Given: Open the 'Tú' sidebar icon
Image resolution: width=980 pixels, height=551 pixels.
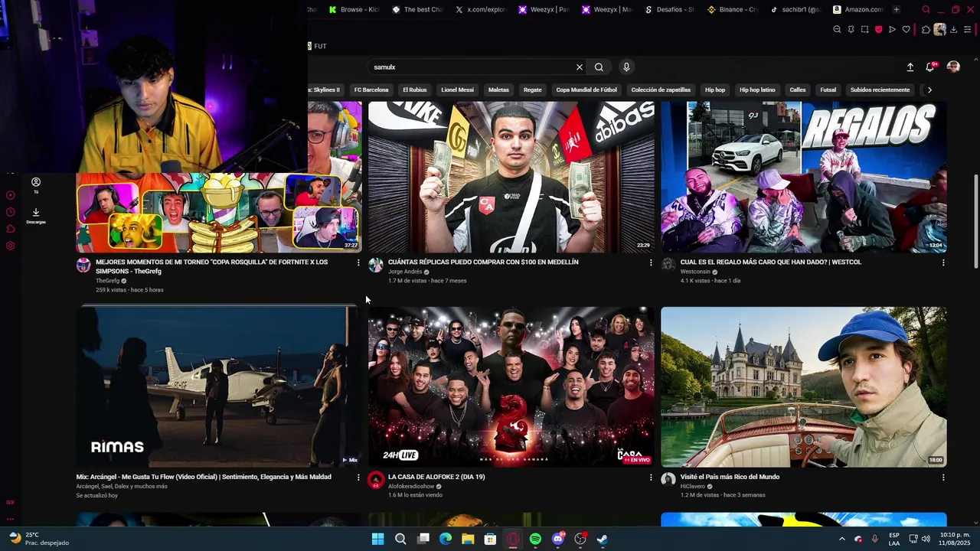Looking at the screenshot, I should click(x=35, y=185).
